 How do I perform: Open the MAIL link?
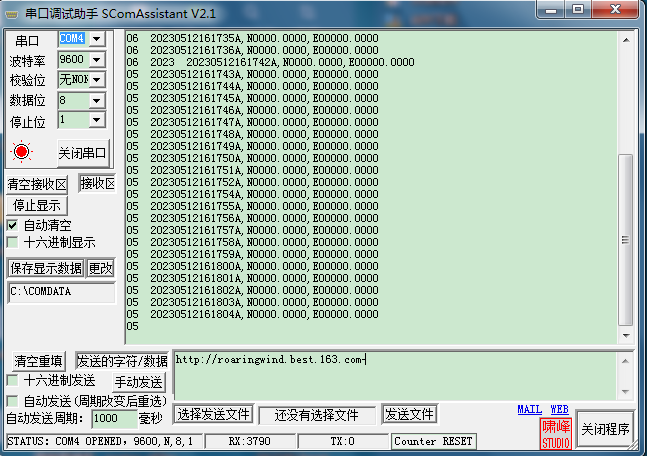coord(529,410)
